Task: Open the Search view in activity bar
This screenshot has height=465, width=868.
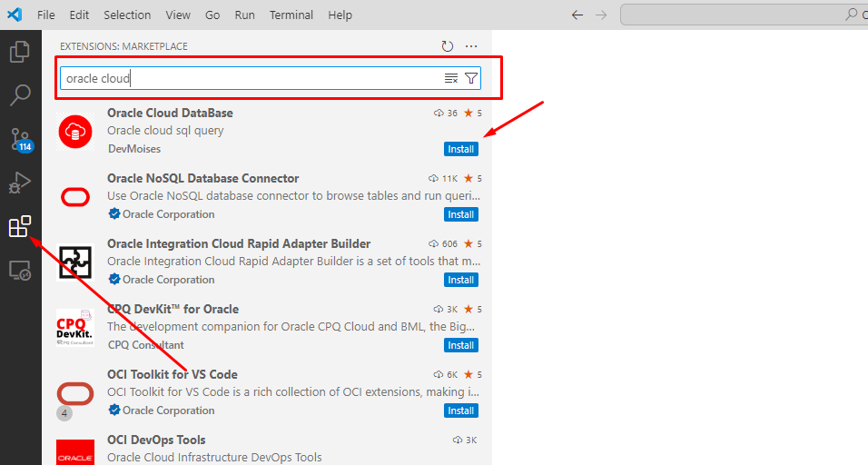Action: [x=20, y=94]
